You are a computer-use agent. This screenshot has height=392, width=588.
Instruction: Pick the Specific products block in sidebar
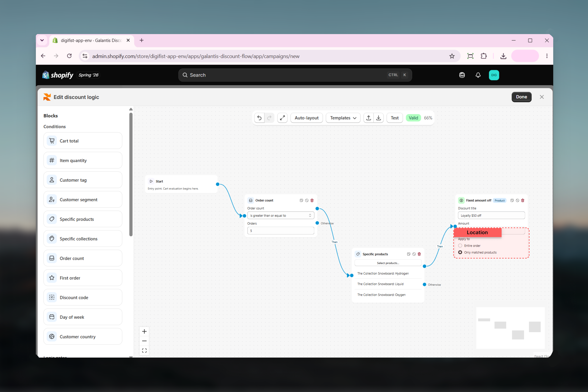[83, 219]
